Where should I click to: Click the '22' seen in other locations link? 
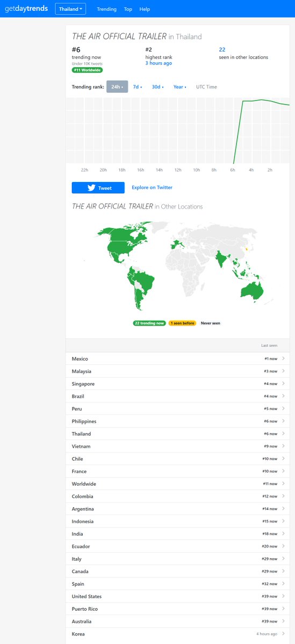tap(222, 50)
